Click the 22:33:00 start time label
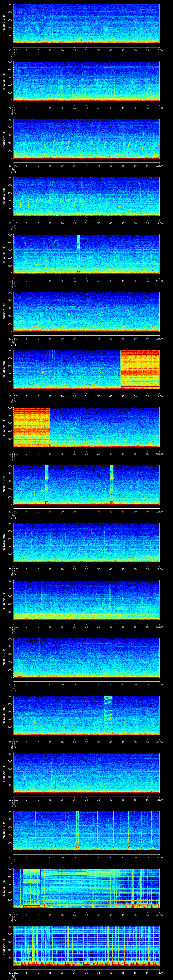Screen dimensions: 173x980 (13, 972)
